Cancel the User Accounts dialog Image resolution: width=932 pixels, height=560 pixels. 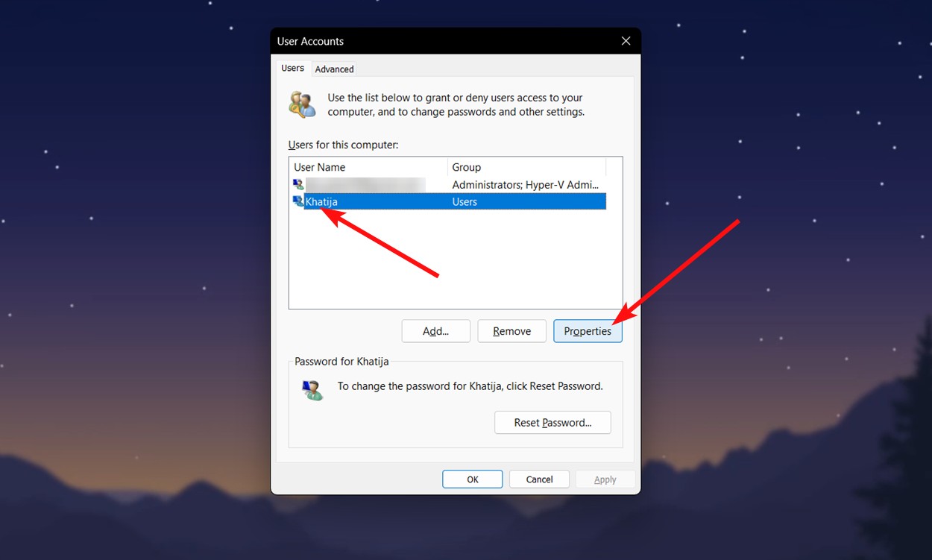(x=539, y=479)
